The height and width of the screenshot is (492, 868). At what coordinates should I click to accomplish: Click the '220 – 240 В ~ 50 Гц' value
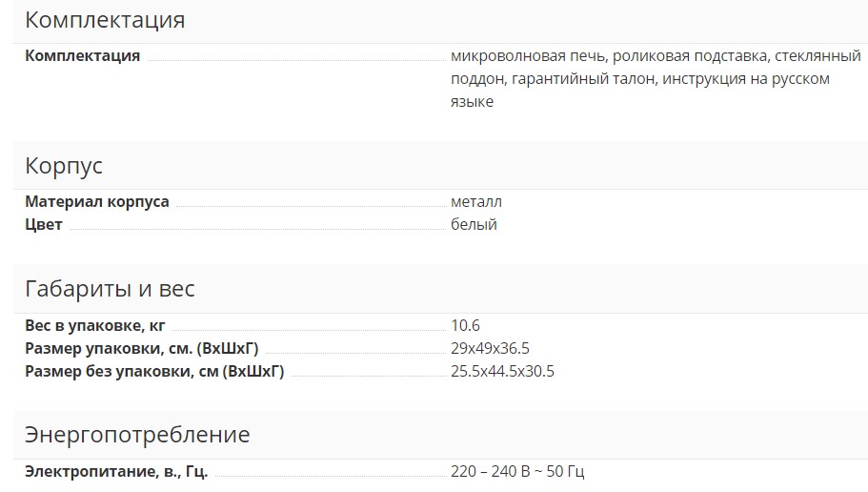517,472
